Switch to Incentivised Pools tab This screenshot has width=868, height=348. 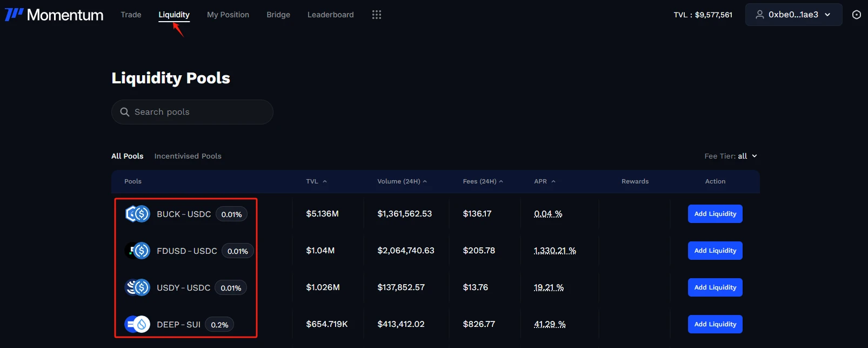point(188,156)
